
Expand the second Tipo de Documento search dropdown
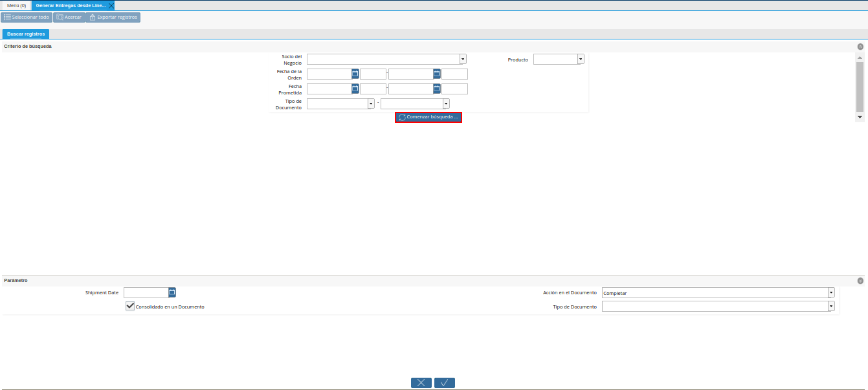tap(446, 103)
